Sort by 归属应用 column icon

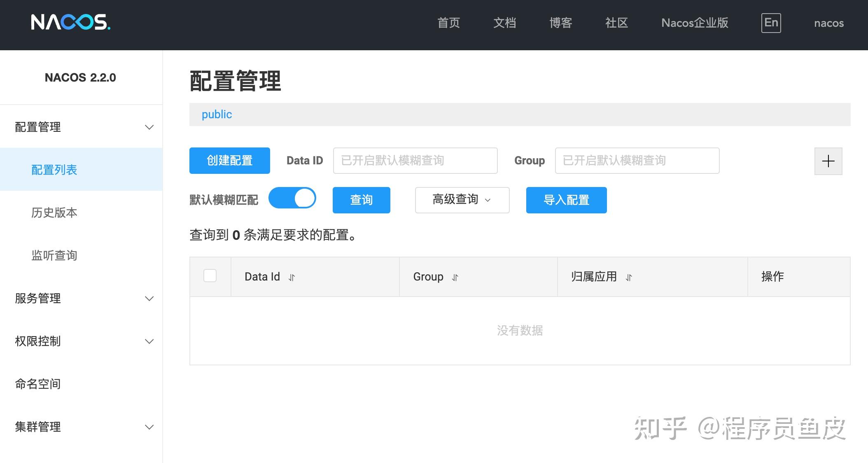click(x=628, y=278)
